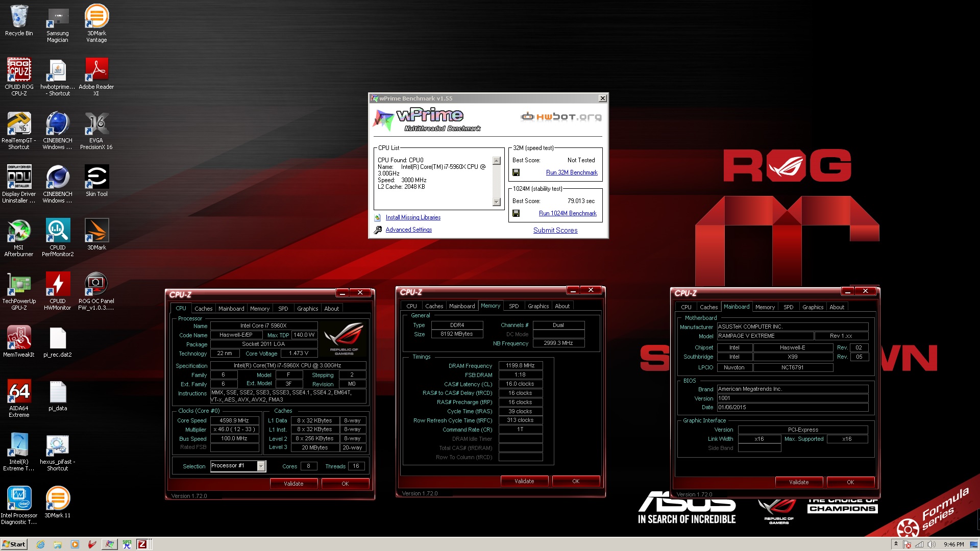Click the Internet Explorer taskbar icon

pos(41,544)
